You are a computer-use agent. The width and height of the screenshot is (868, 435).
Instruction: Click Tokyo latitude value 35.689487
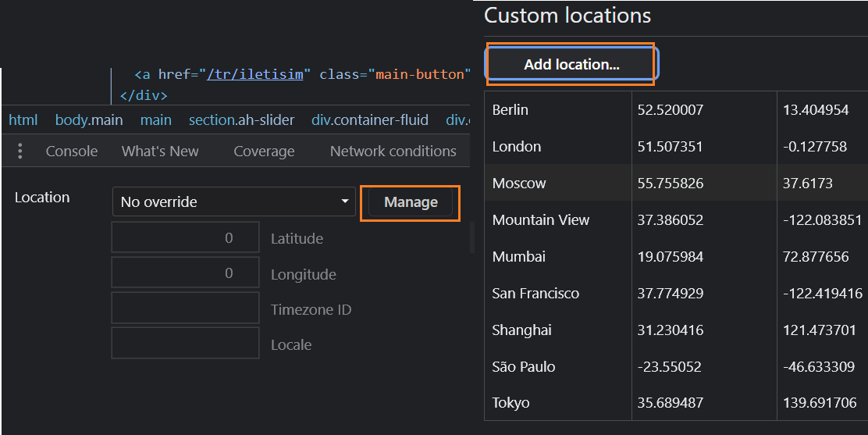click(x=670, y=402)
